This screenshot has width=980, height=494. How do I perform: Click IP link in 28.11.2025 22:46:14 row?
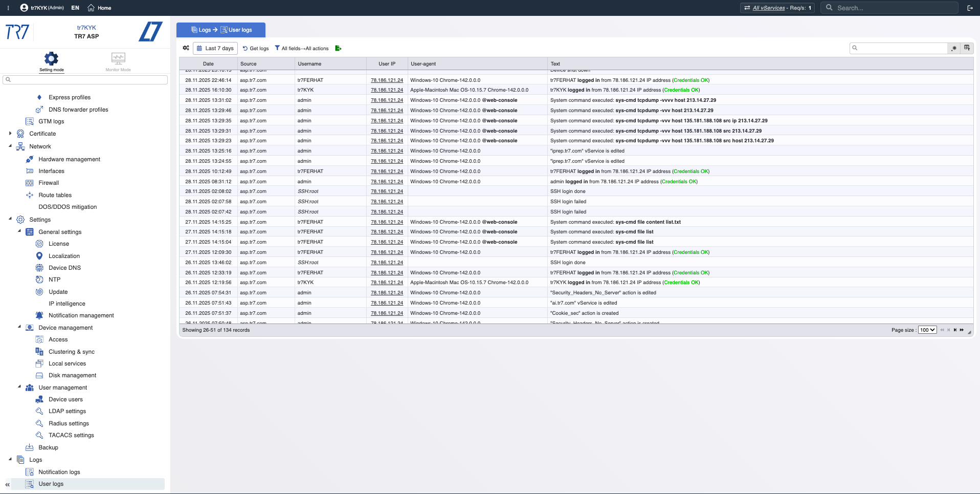[387, 80]
